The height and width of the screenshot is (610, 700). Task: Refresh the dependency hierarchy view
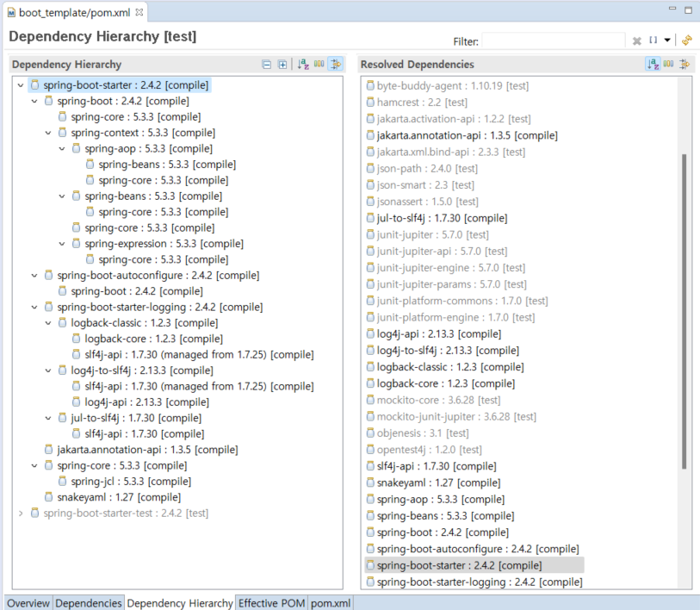687,40
